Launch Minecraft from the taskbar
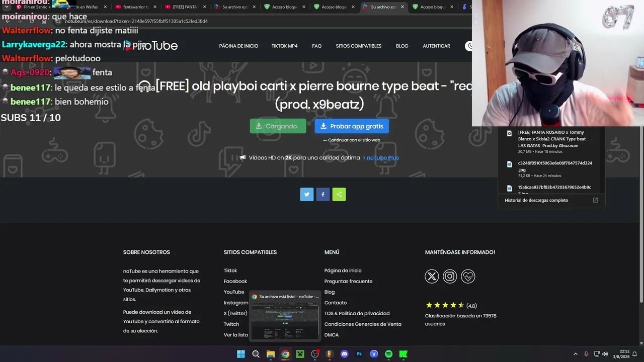This screenshot has height=362, width=644. coord(300,354)
